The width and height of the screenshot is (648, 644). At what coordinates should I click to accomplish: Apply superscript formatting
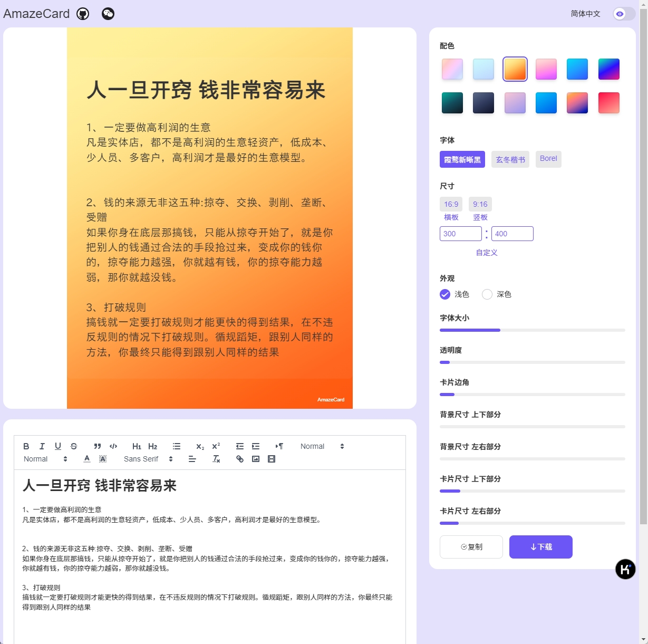216,446
